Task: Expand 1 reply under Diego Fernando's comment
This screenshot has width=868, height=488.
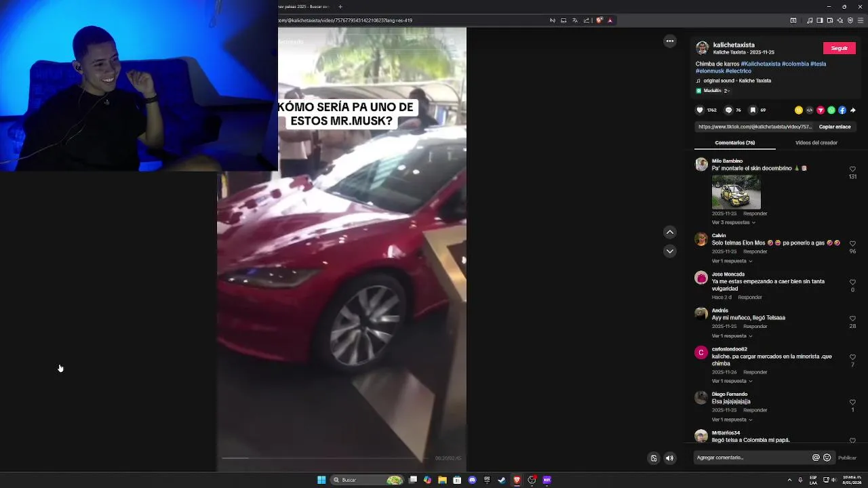Action: point(732,420)
